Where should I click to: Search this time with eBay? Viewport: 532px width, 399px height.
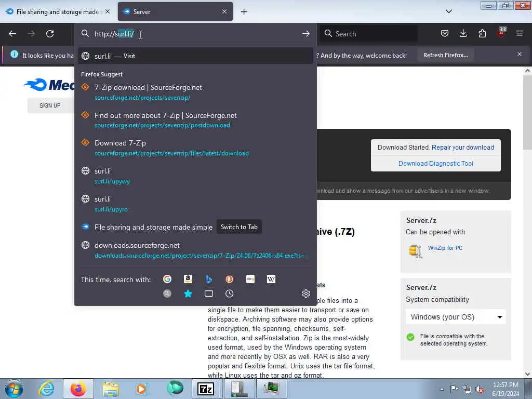point(250,279)
